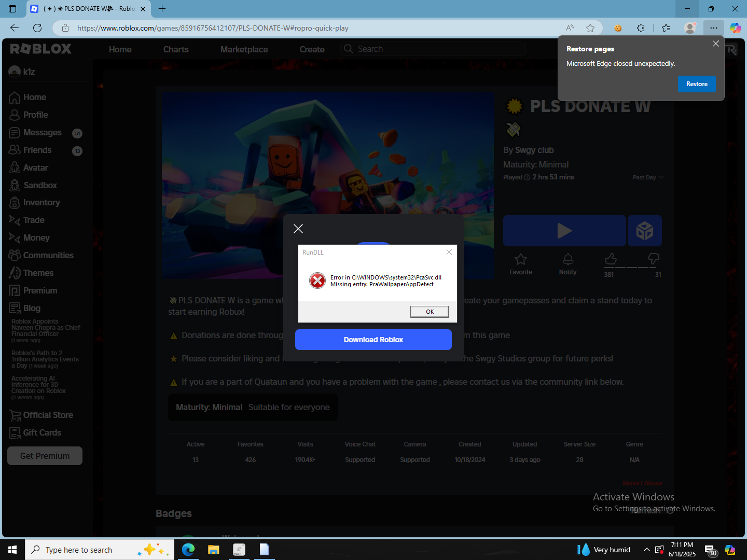
Task: Click the Favorite star icon
Action: [520, 259]
